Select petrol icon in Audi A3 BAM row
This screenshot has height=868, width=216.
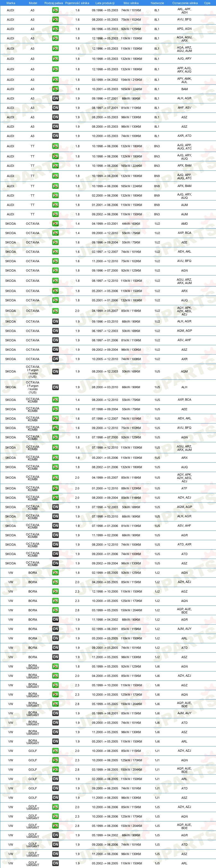(x=55, y=89)
